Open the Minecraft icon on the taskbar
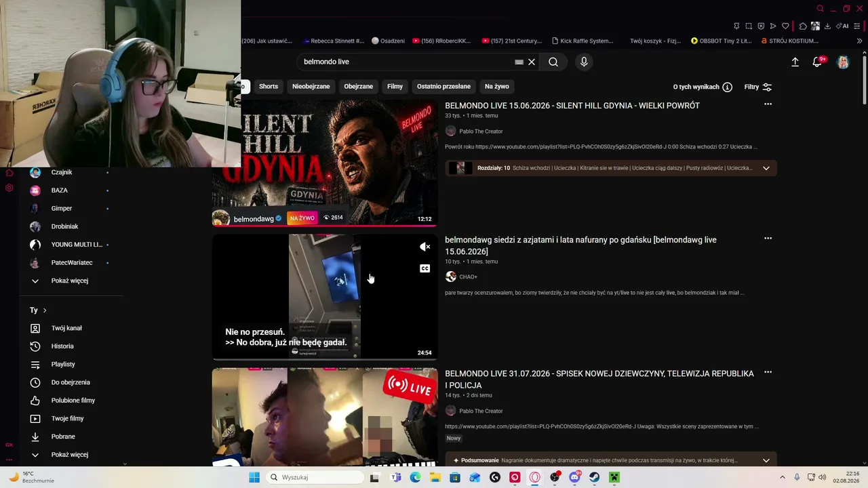The height and width of the screenshot is (488, 868). click(614, 477)
